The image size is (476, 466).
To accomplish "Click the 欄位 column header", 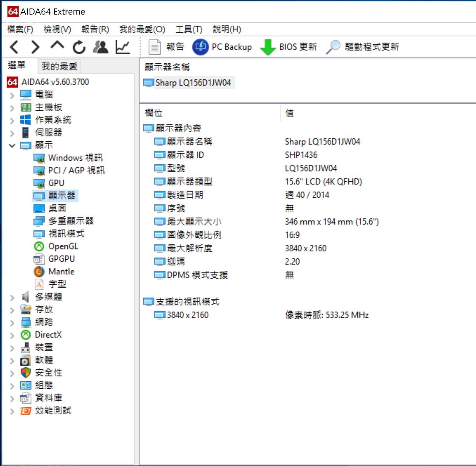I will coord(154,113).
